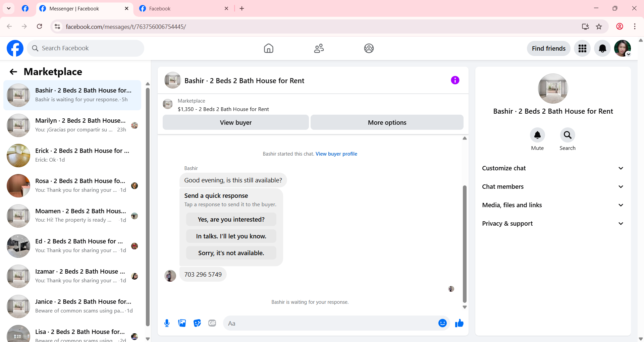Screen dimensions: 644x342
Task: Click the conversation list scrollbar
Action: click(148, 207)
